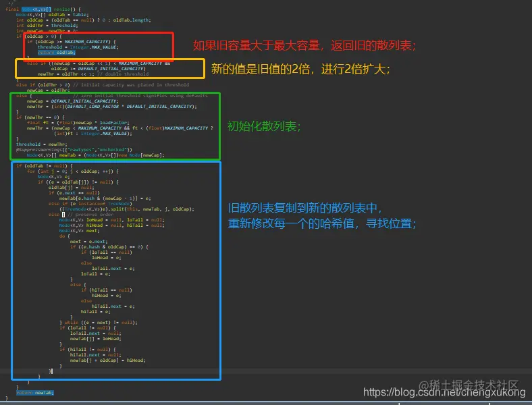Click the line starting "int oldCap = (oldTab == null)"
532x405 pixels.
[84, 20]
